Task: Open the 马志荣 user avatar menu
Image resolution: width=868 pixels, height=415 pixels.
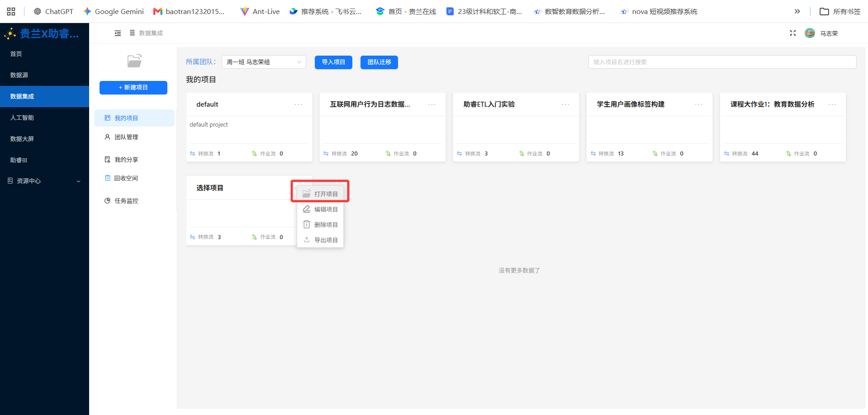Action: (810, 33)
